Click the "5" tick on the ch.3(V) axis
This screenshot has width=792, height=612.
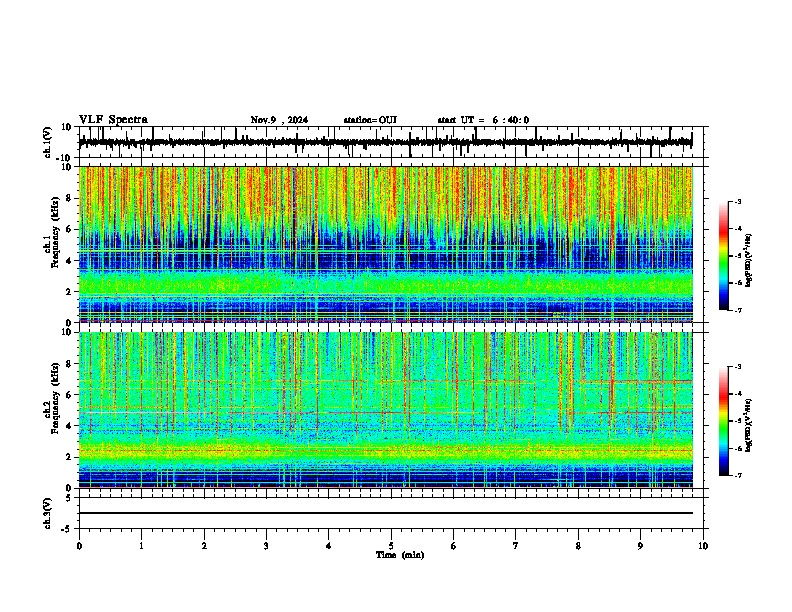coord(70,497)
